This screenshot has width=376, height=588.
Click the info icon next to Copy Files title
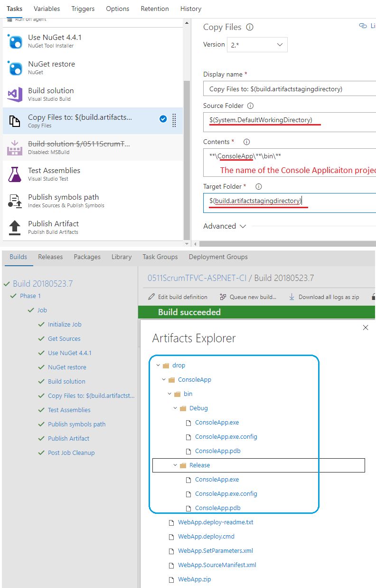250,27
